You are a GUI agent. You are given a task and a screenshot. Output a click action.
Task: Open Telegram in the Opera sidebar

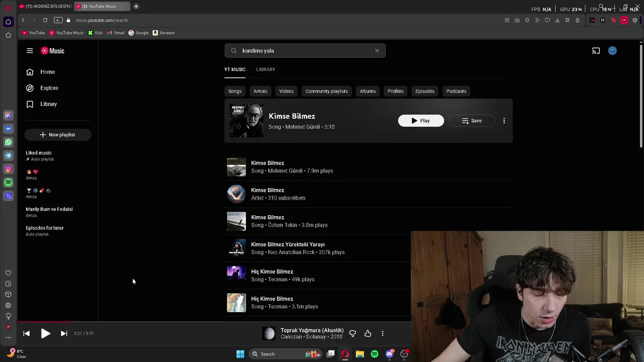coord(8,156)
